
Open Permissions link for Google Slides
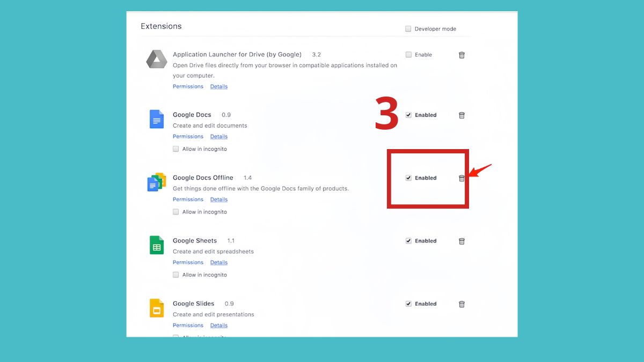coord(188,325)
